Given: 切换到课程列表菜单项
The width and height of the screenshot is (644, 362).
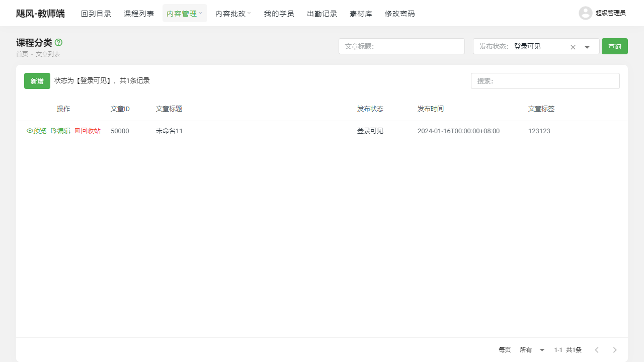Looking at the screenshot, I should click(139, 13).
